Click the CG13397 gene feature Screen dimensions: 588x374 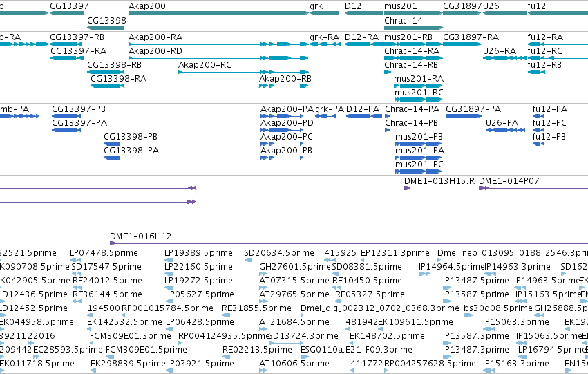pos(67,13)
